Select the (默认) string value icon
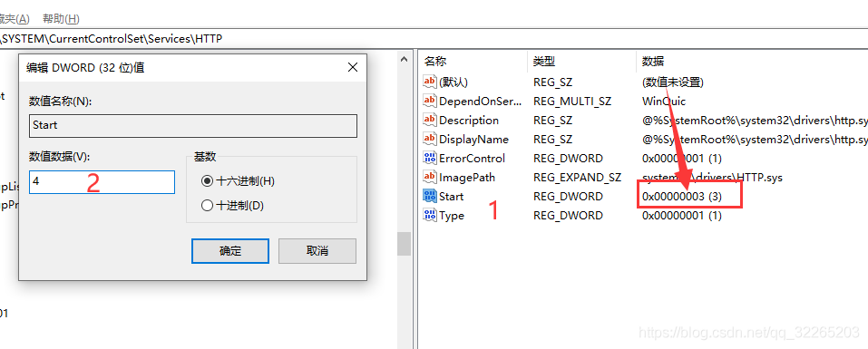The image size is (868, 349). (x=430, y=82)
